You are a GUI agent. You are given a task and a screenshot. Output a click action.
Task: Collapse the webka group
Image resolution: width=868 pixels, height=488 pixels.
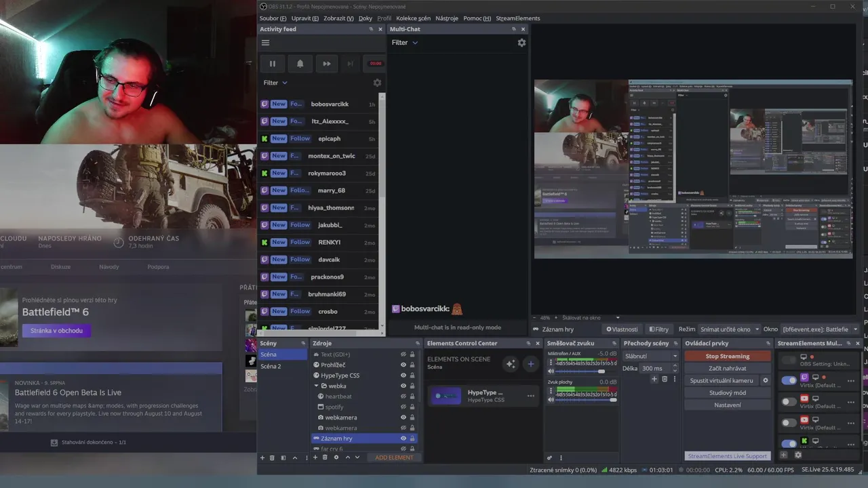click(x=316, y=386)
